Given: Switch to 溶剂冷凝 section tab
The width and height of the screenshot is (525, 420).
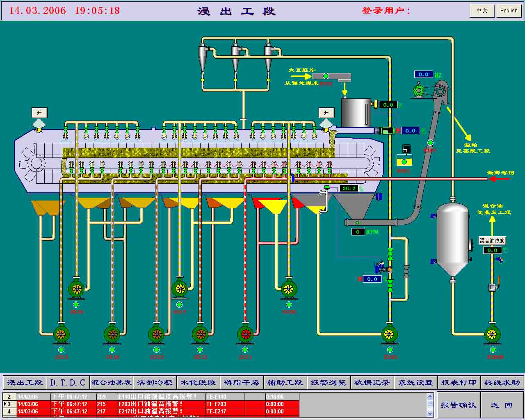Looking at the screenshot, I should (x=155, y=383).
